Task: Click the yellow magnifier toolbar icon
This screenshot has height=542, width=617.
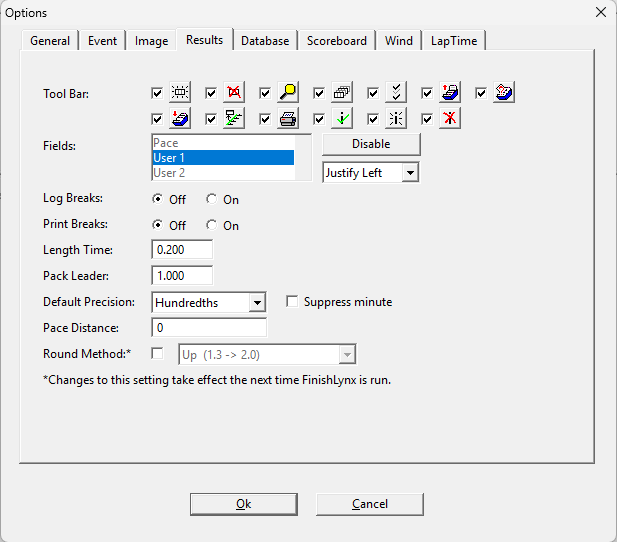Action: [x=288, y=92]
